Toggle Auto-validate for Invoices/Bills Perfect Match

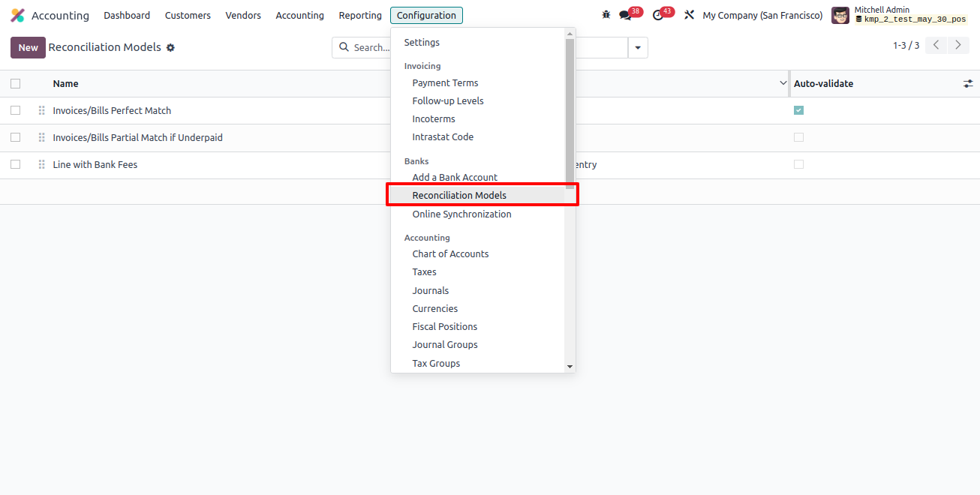pyautogui.click(x=798, y=110)
